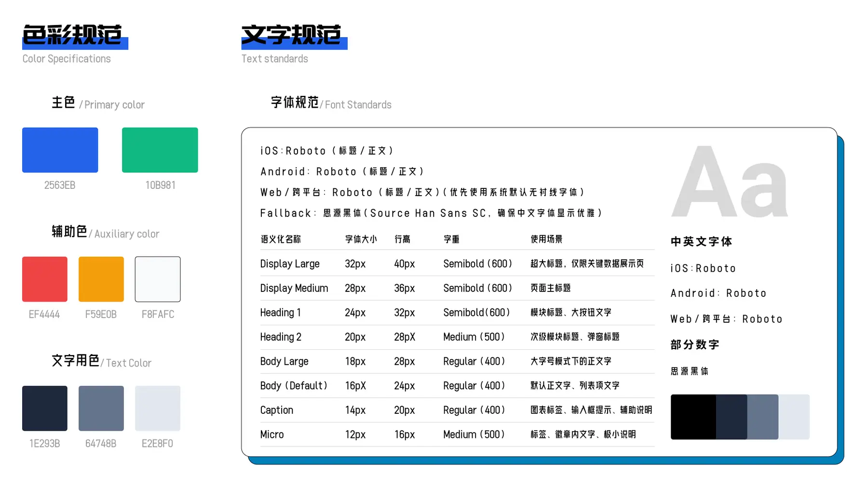Click the 'Android: Roboto (标题/正文)' line
This screenshot has height=488, width=868.
click(342, 171)
